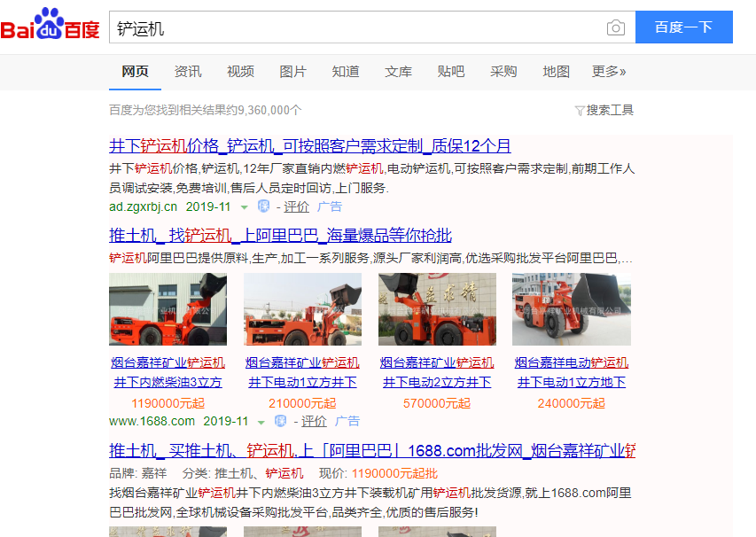This screenshot has height=537, width=756.
Task: Select the 网页 tab
Action: click(135, 72)
